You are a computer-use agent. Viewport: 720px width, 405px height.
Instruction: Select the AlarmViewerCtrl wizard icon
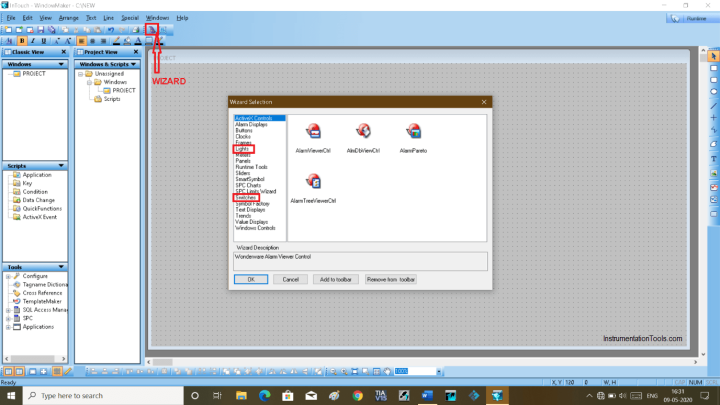[312, 132]
